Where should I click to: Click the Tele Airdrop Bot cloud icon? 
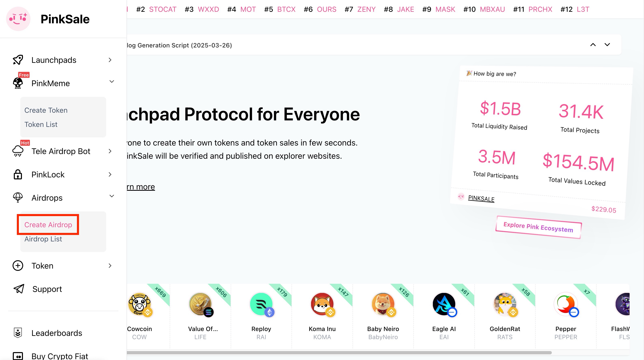(x=18, y=151)
